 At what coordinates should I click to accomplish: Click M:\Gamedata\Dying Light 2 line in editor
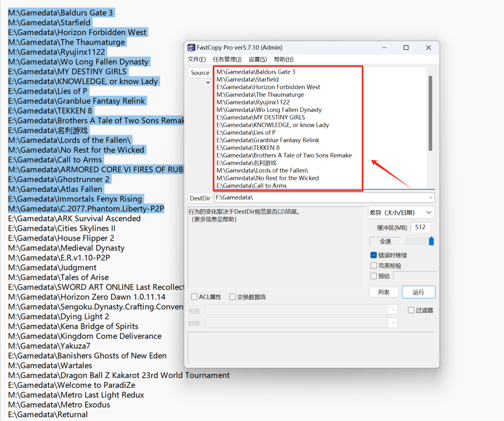[58, 317]
